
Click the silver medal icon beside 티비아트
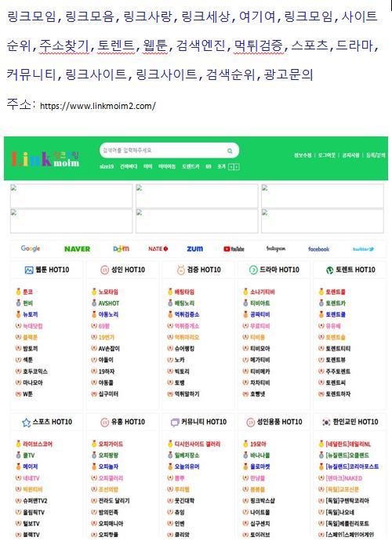[245, 303]
